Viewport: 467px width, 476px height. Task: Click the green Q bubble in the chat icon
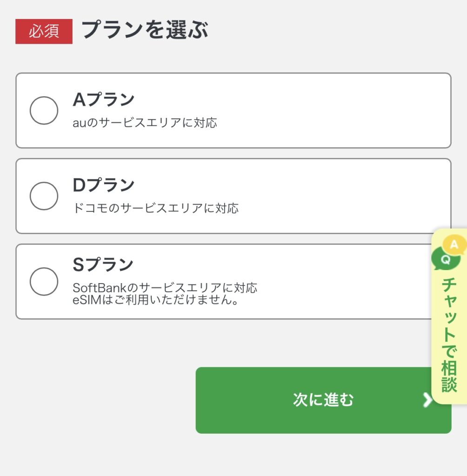click(446, 259)
